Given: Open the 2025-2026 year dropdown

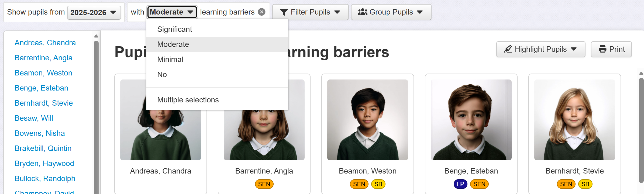Looking at the screenshot, I should [x=94, y=12].
